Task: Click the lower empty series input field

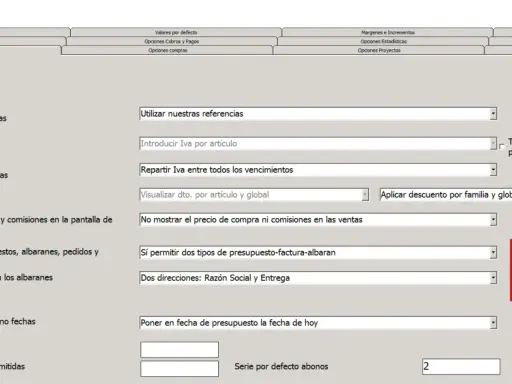Action: coord(179,369)
